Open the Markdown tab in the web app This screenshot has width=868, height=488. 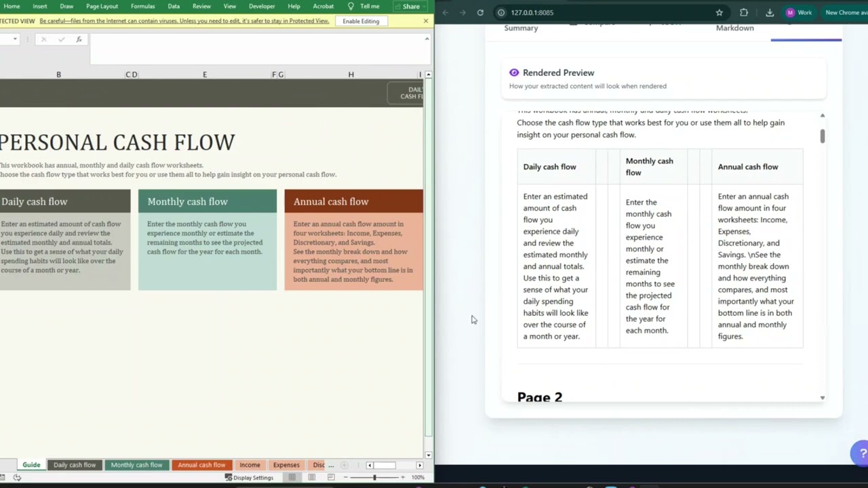click(735, 28)
